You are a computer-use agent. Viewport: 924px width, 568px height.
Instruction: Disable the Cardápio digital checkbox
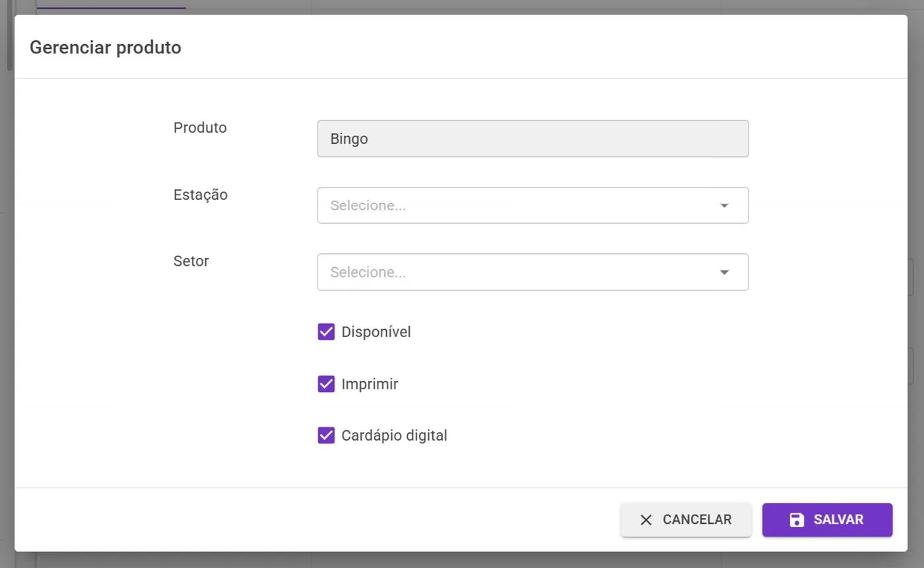pos(326,435)
